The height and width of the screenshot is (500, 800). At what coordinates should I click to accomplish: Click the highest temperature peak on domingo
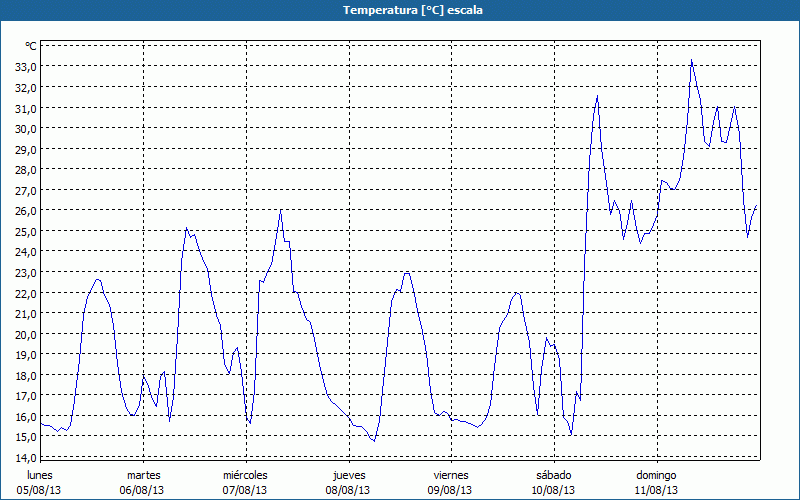(691, 60)
